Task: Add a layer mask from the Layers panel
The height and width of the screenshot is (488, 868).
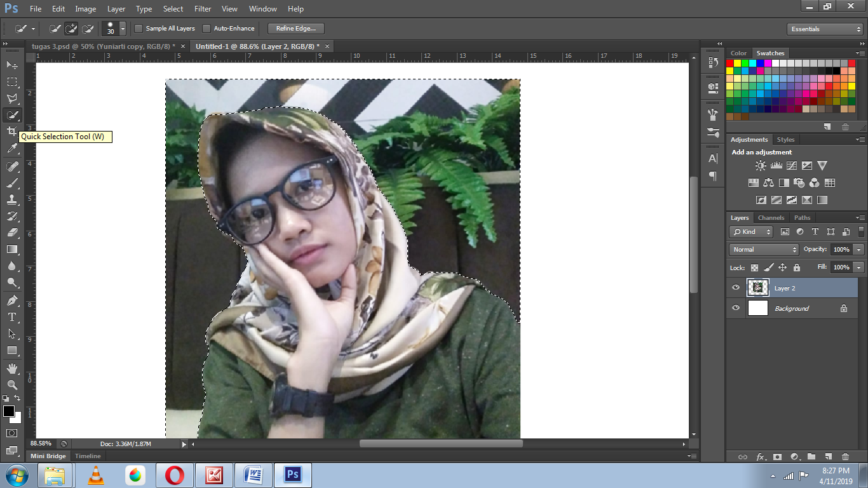Action: pos(777,456)
